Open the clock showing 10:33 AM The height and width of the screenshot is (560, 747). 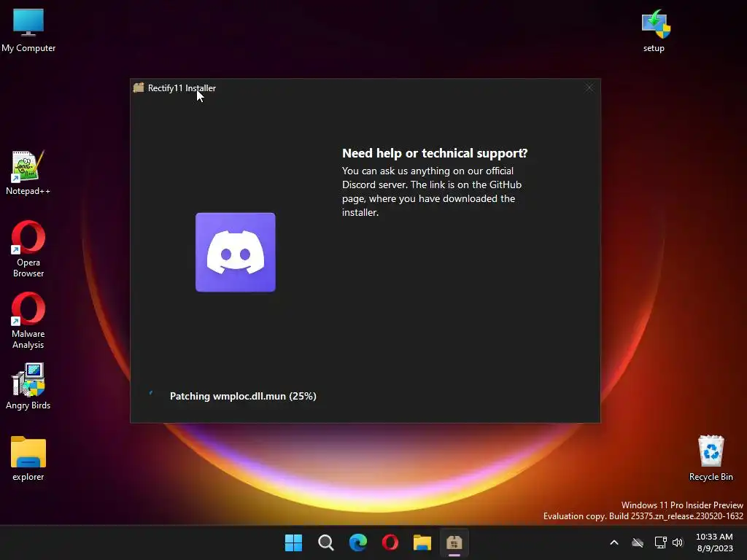click(715, 542)
